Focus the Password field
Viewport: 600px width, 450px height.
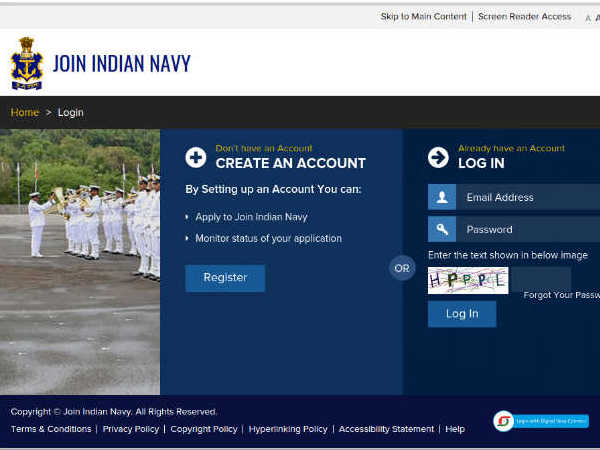click(x=528, y=229)
